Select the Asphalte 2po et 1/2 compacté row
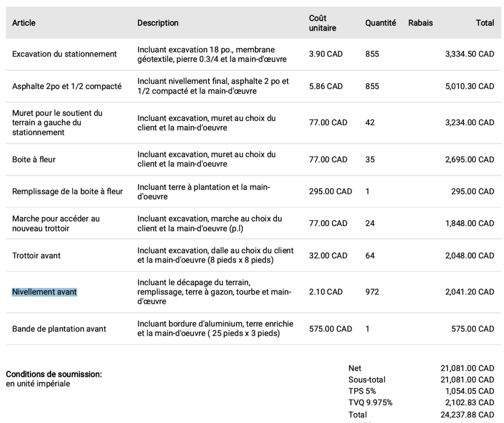 (66, 86)
